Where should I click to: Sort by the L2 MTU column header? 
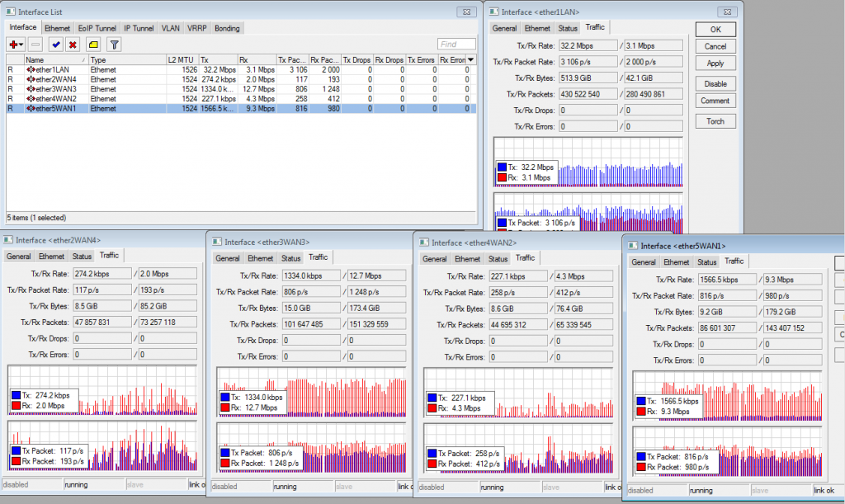(x=182, y=59)
